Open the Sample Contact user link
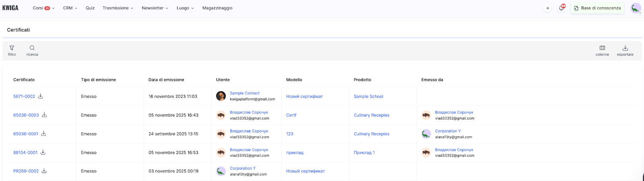 (244, 93)
